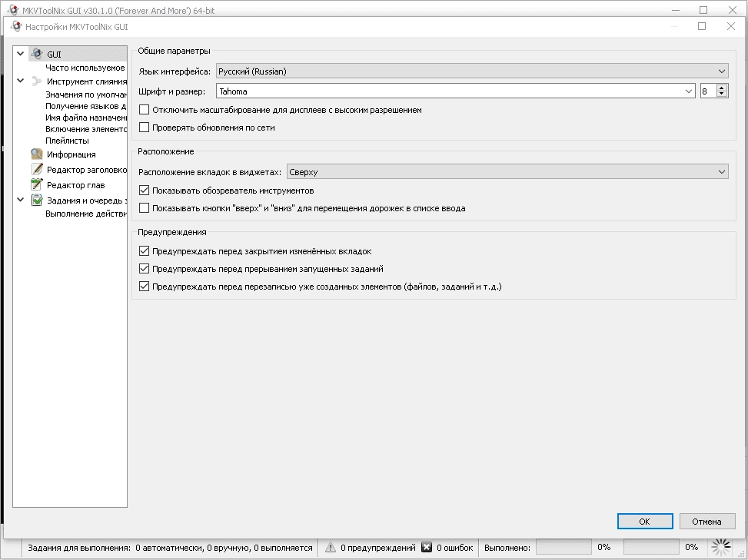Confirm settings with OK button
The width and height of the screenshot is (748, 560).
[x=645, y=522]
